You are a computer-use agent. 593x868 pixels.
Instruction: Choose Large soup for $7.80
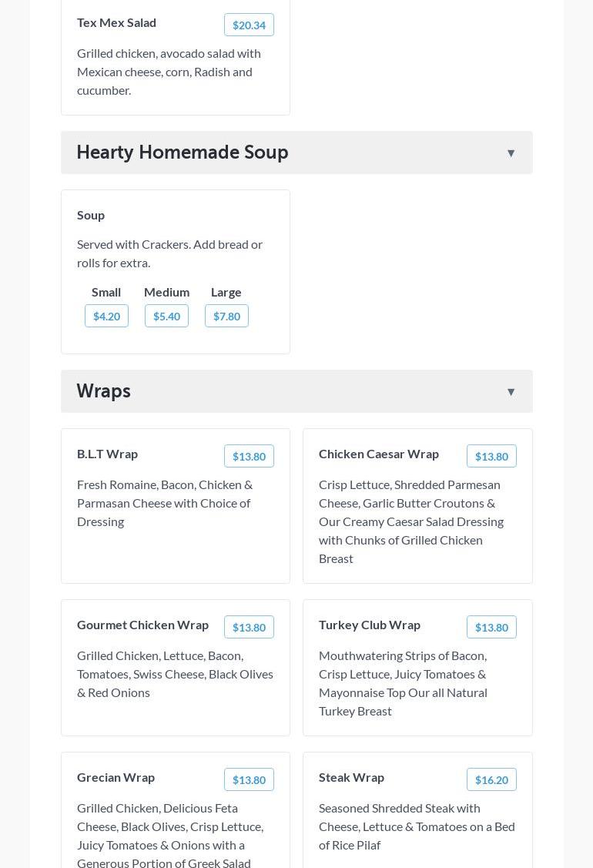pyautogui.click(x=226, y=317)
